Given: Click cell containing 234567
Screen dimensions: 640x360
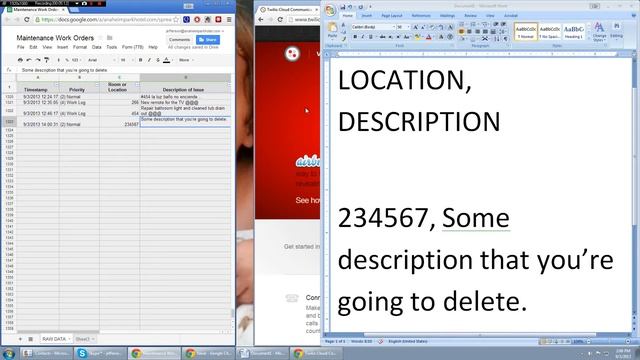Looking at the screenshot, I should tap(120, 122).
